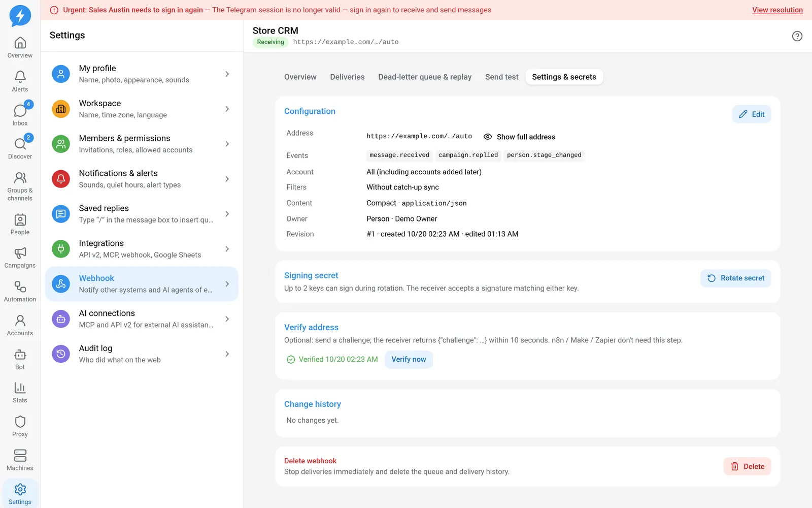Open Dead-letter queue & replay tab

(x=425, y=77)
